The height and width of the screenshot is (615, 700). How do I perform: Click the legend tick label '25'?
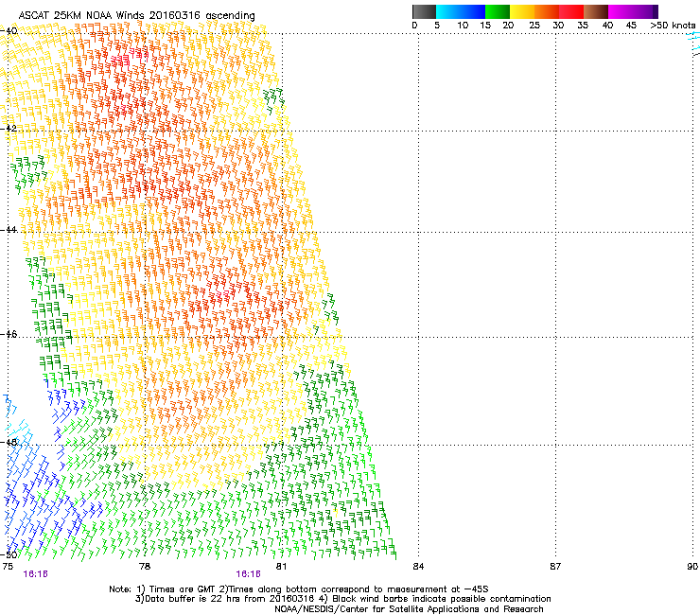click(x=534, y=26)
